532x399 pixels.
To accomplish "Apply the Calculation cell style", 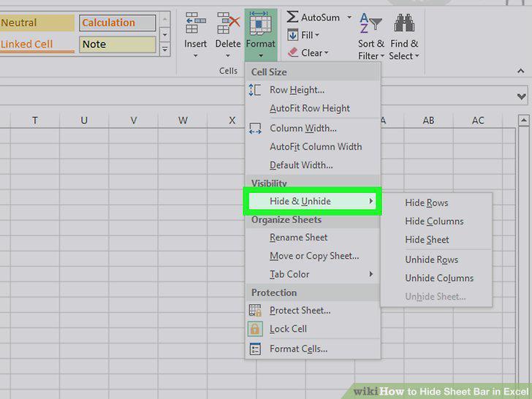I will (x=118, y=23).
